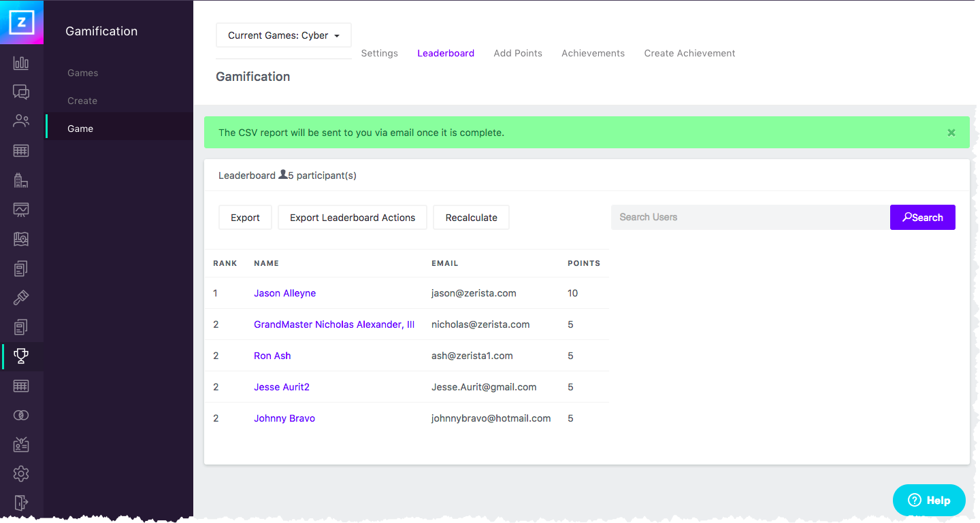Click the documents icon above the paintbrush icon
The width and height of the screenshot is (980, 523).
(21, 269)
